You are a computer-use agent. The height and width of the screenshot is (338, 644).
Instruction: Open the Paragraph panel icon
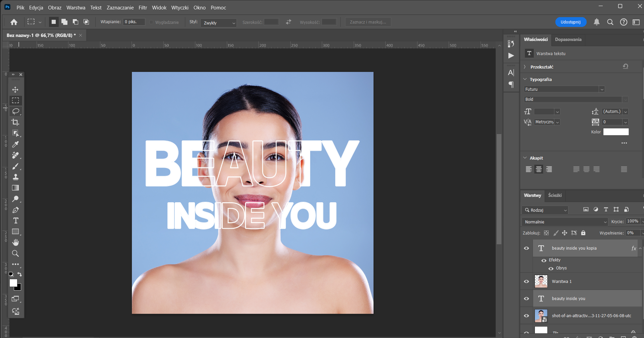coord(511,84)
